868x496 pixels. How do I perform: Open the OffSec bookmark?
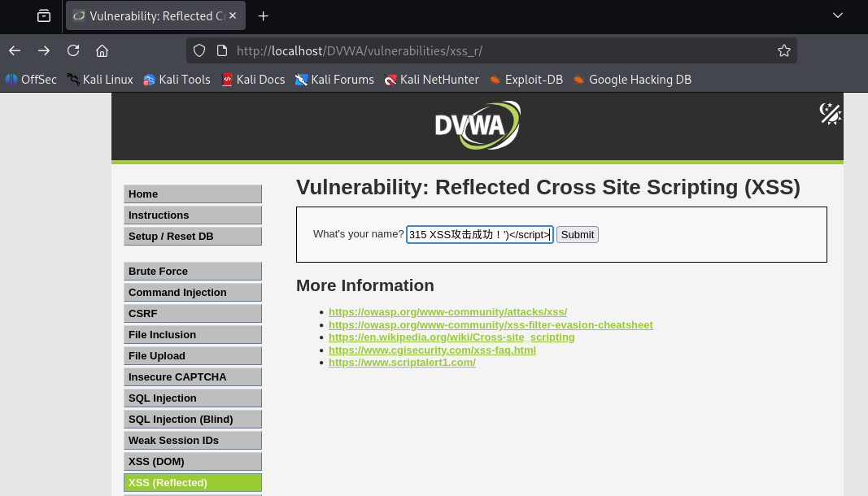click(x=31, y=80)
